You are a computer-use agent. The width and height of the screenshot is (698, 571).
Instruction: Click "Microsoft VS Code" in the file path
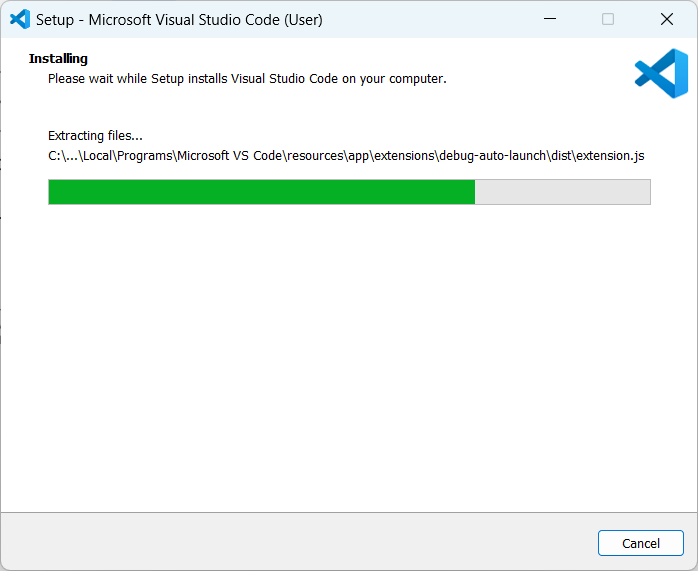pos(229,155)
